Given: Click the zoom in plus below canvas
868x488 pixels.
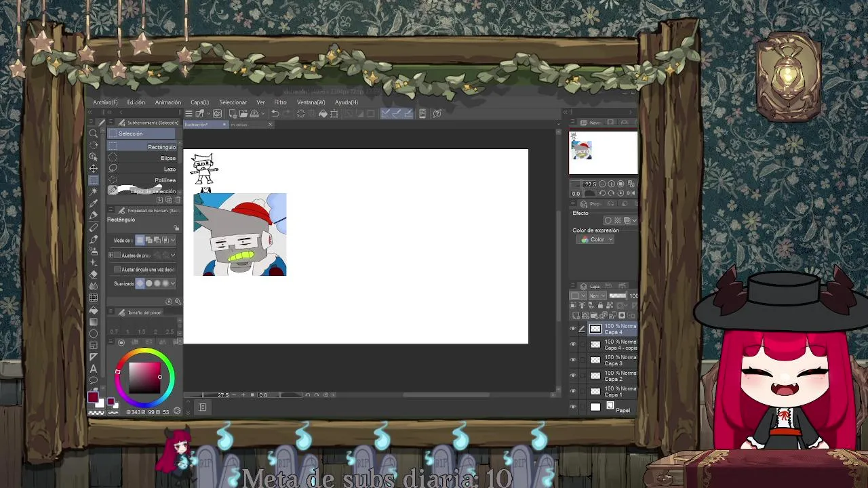Looking at the screenshot, I should point(243,394).
